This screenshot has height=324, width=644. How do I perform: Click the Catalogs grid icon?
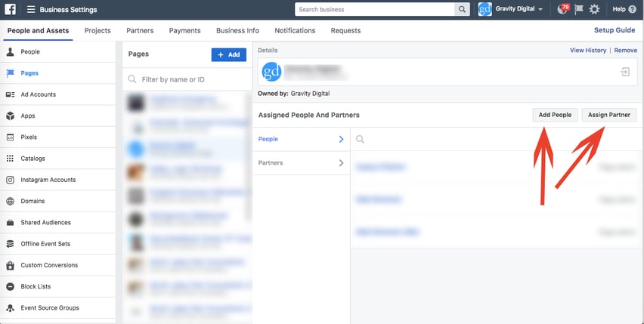tap(11, 159)
